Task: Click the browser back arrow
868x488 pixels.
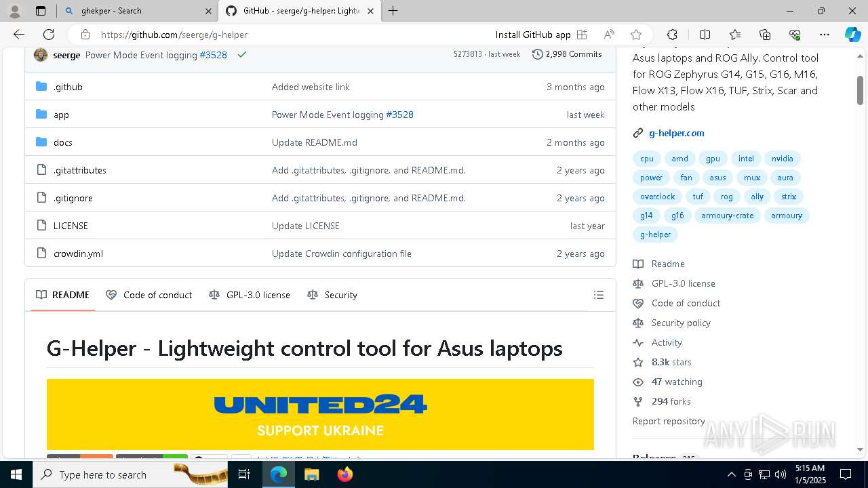Action: pos(19,35)
